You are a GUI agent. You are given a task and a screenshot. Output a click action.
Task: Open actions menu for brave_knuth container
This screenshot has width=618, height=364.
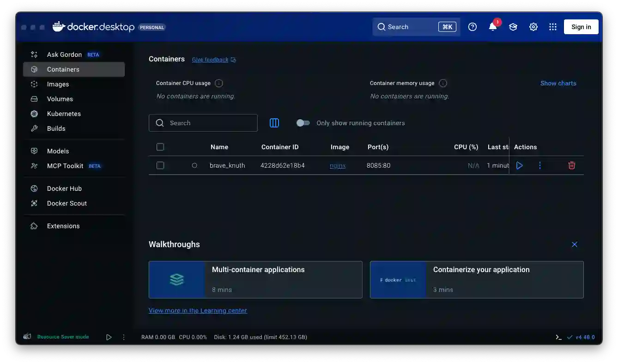click(539, 165)
